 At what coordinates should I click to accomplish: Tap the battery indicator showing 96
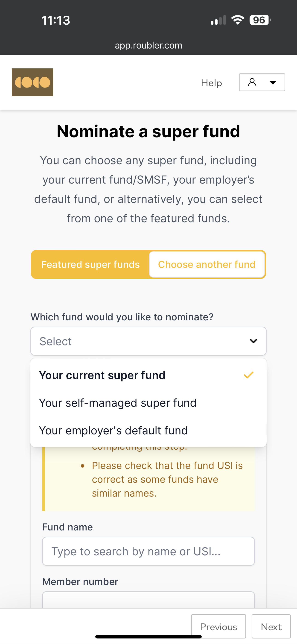coord(260,20)
